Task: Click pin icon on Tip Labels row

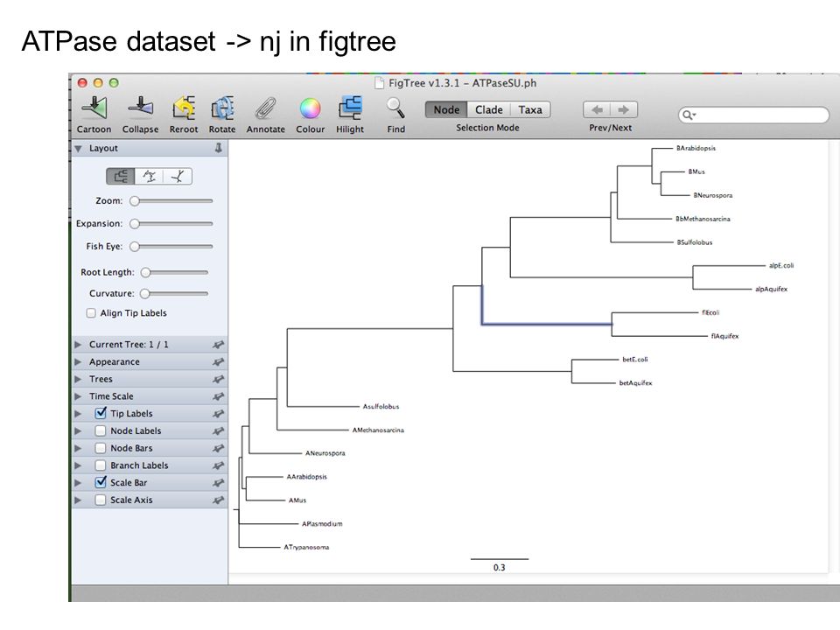Action: point(218,414)
